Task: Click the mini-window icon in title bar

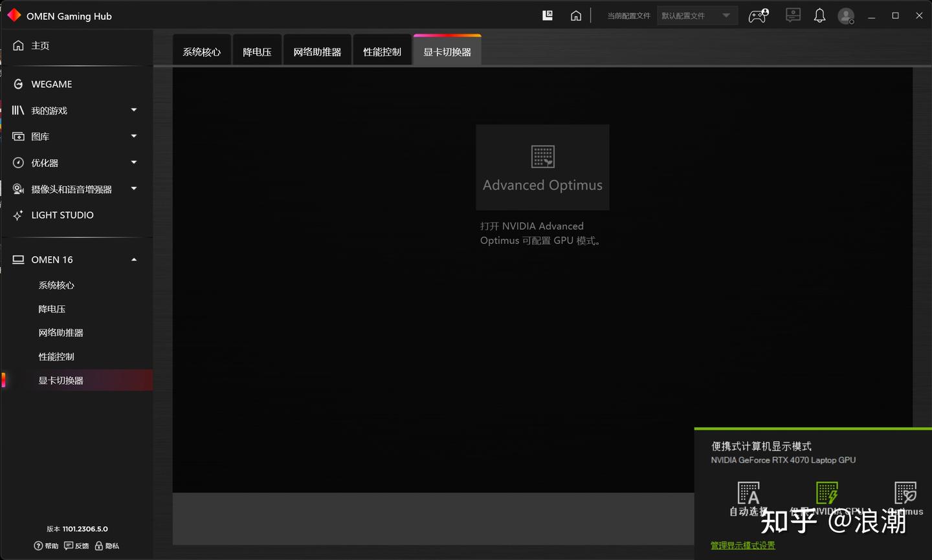Action: 548,16
